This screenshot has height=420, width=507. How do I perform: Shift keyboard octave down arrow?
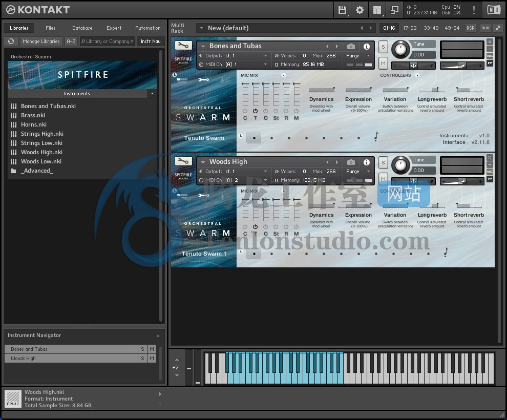point(177,375)
